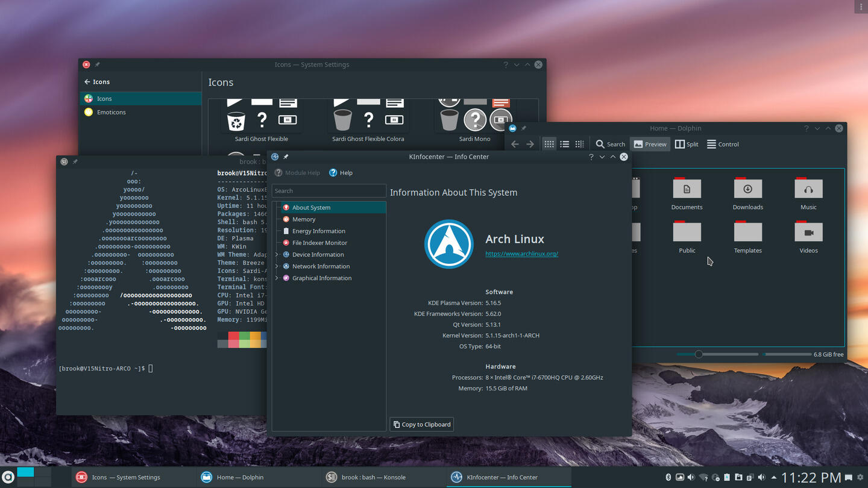Click the 11:22 PM clock
Screen dimensions: 868x488
[x=811, y=477]
